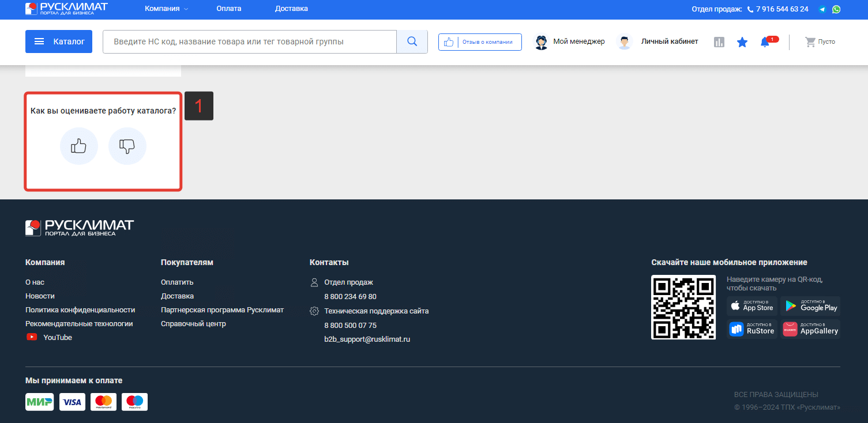Click the Отзыв о компании button
Image resolution: width=868 pixels, height=423 pixels.
tap(480, 42)
